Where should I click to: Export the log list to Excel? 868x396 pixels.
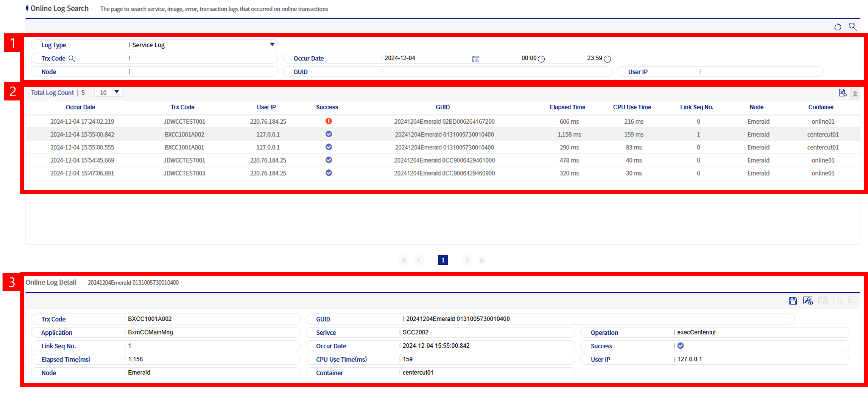[842, 93]
